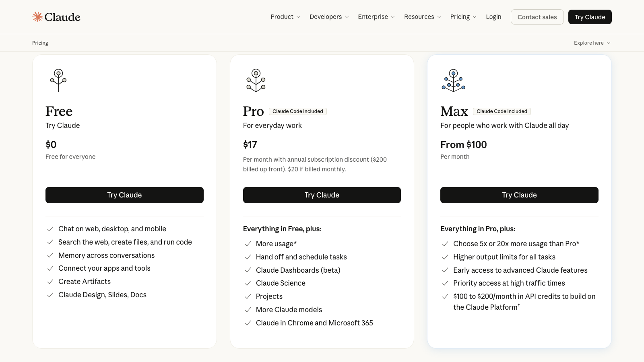
Task: Click 'Connect your apps and tools'
Action: click(x=105, y=268)
